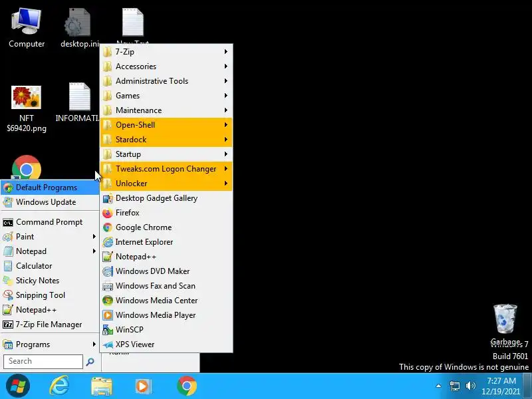Open the Stardock folder entry
Image resolution: width=532 pixels, height=399 pixels.
[166, 140]
